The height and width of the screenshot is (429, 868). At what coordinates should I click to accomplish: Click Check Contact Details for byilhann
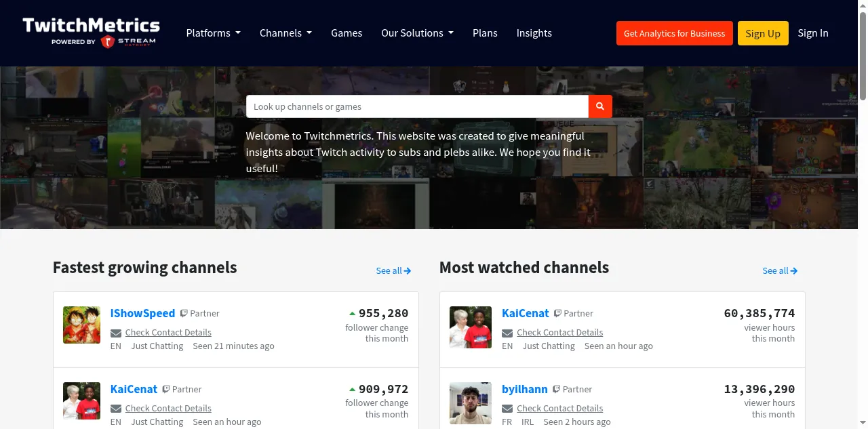(559, 408)
